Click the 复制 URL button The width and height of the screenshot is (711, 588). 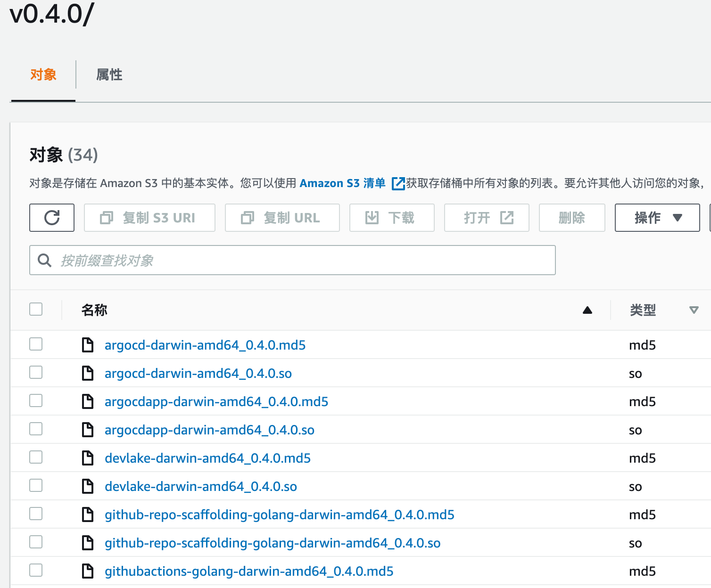point(282,218)
